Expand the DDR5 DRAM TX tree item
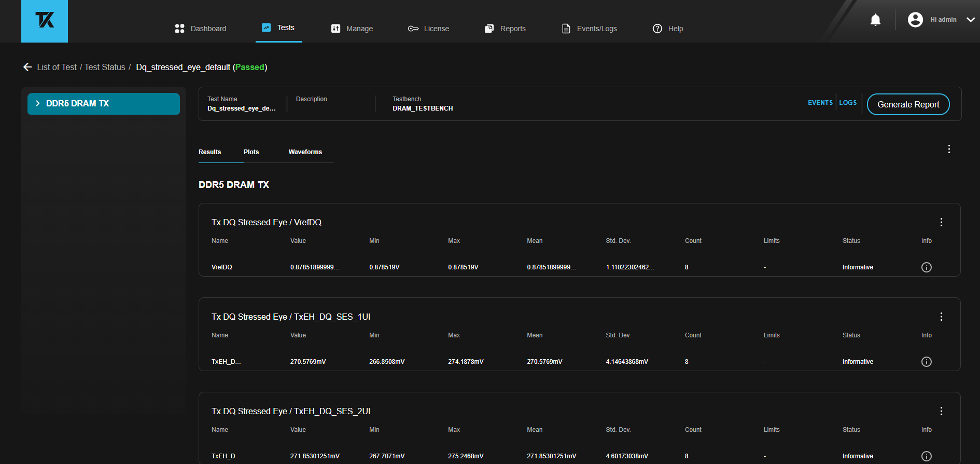980x464 pixels. (38, 103)
